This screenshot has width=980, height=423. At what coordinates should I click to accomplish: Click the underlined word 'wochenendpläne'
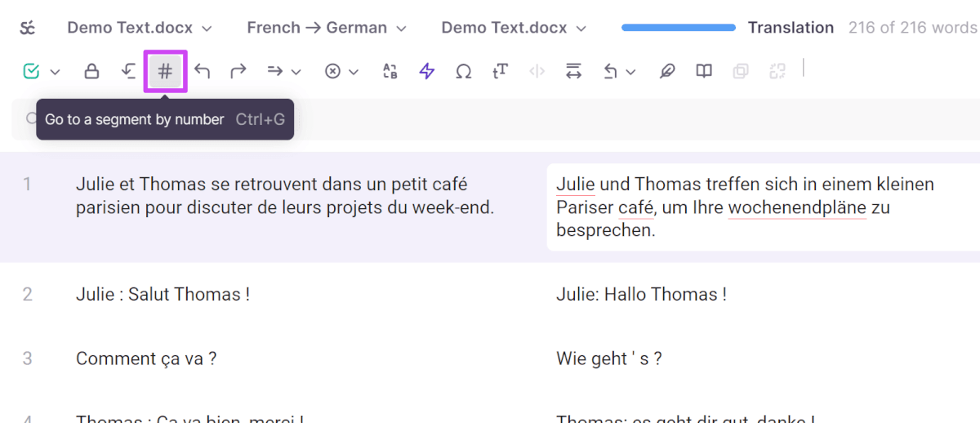tap(797, 207)
